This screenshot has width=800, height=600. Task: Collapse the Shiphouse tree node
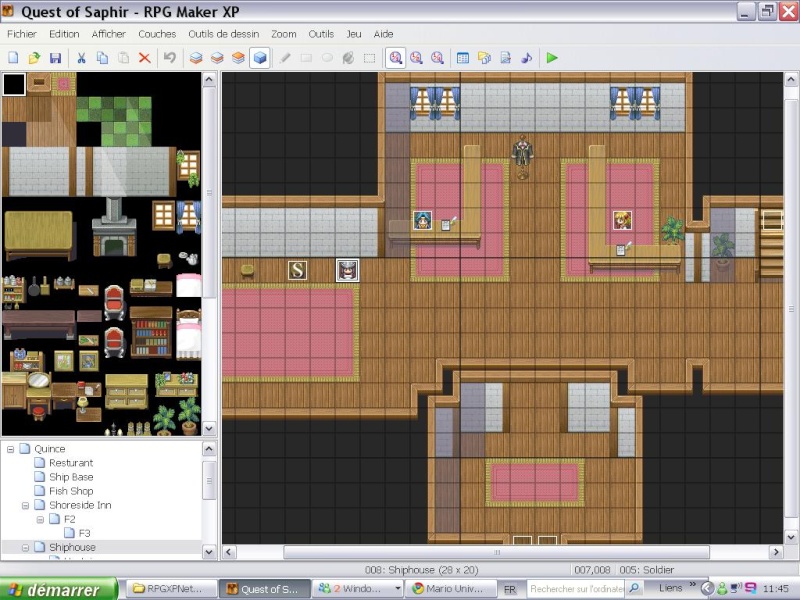point(25,548)
